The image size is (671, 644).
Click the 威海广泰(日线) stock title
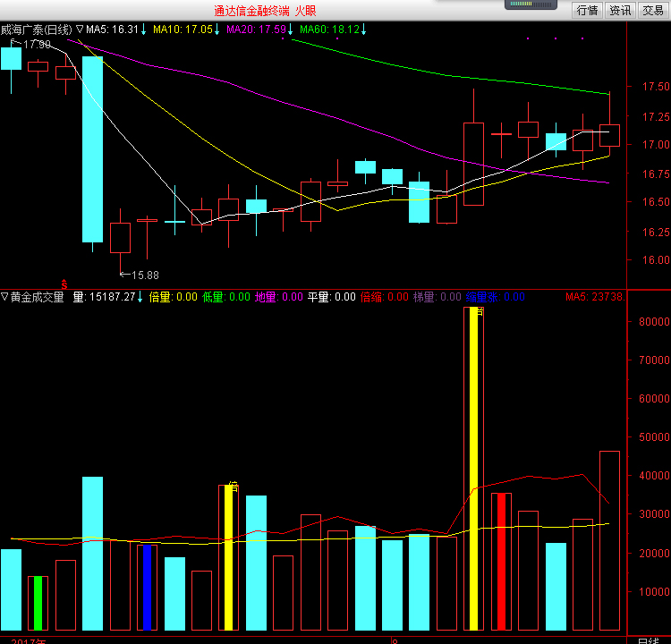(x=36, y=30)
